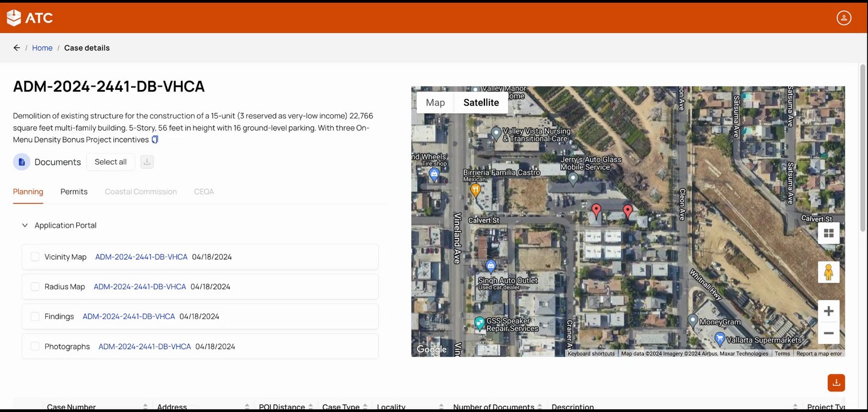The image size is (868, 412).
Task: Go back using the left arrow icon
Action: pos(17,48)
